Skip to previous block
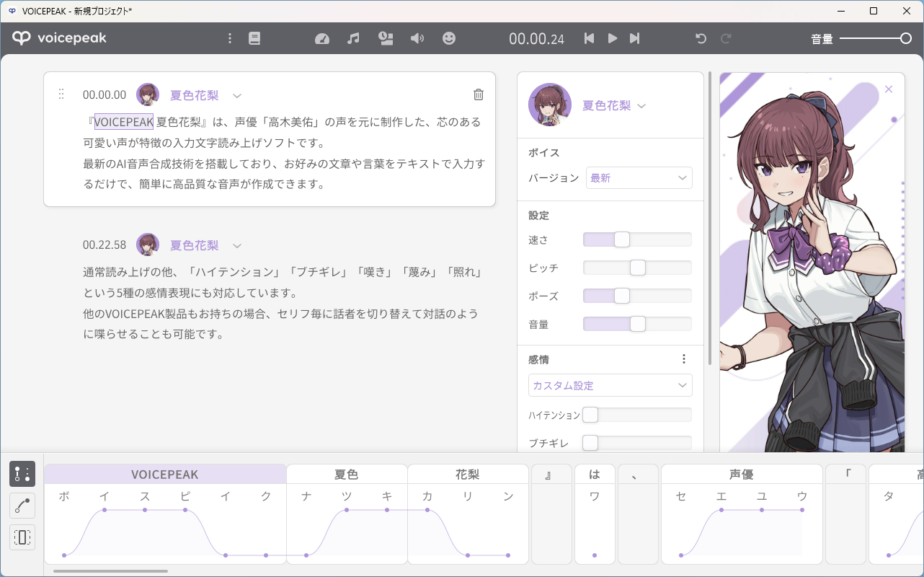924x577 pixels. (x=589, y=38)
